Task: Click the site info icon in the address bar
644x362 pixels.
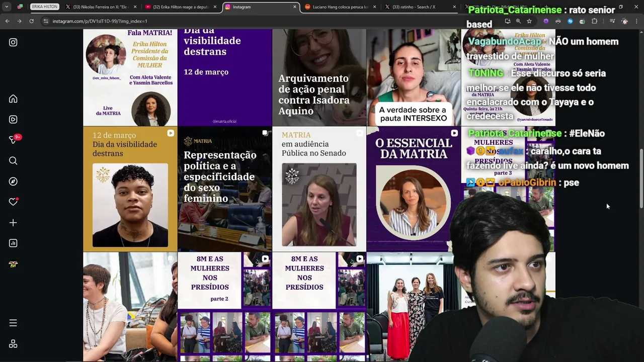Action: [x=46, y=21]
